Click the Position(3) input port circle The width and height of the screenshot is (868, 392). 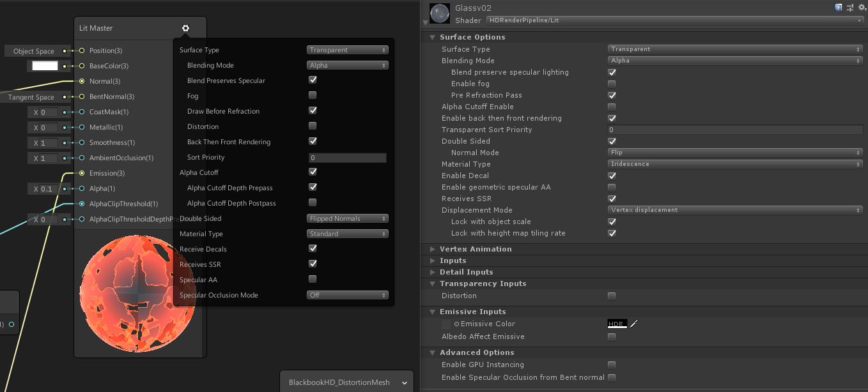coord(82,50)
